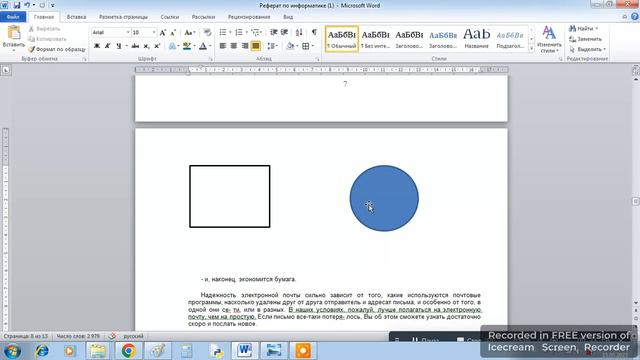Click the tab selector at the ruler corner
This screenshot has width=640, height=360.
tap(6, 70)
